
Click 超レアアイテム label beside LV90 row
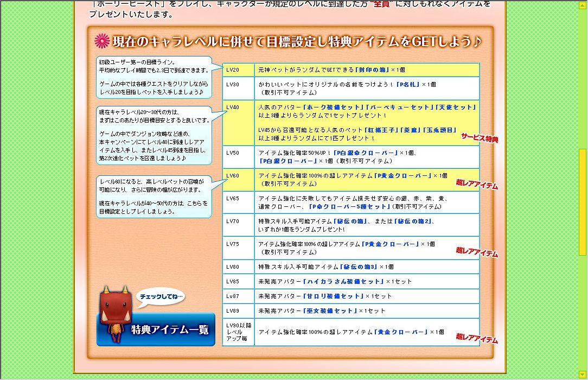click(477, 338)
